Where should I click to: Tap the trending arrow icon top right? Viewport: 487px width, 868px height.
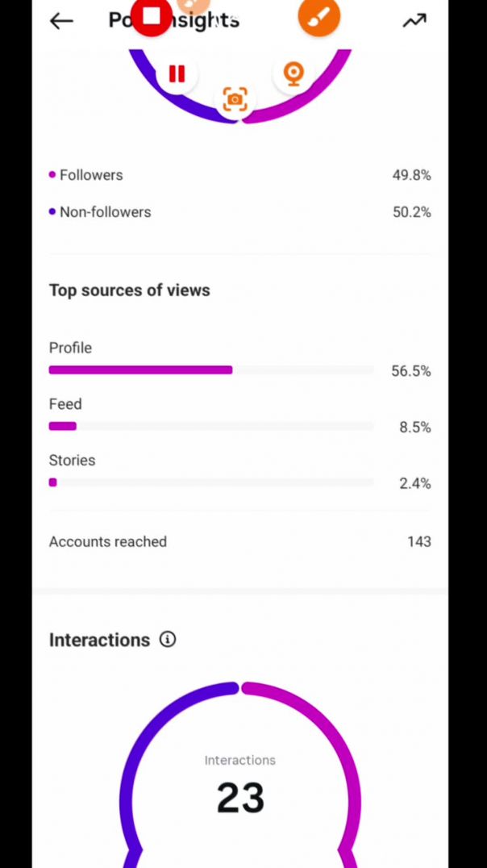[414, 21]
